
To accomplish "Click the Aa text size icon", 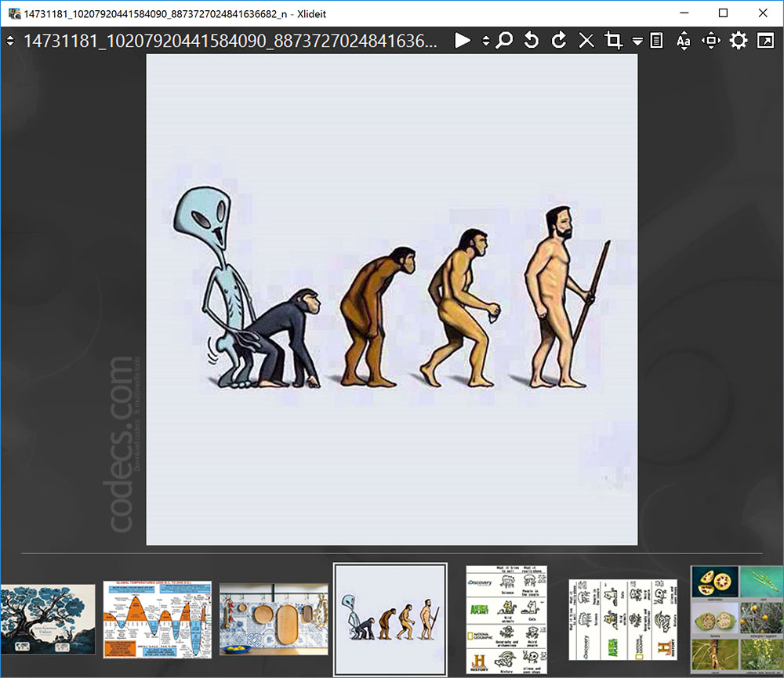I will [684, 41].
